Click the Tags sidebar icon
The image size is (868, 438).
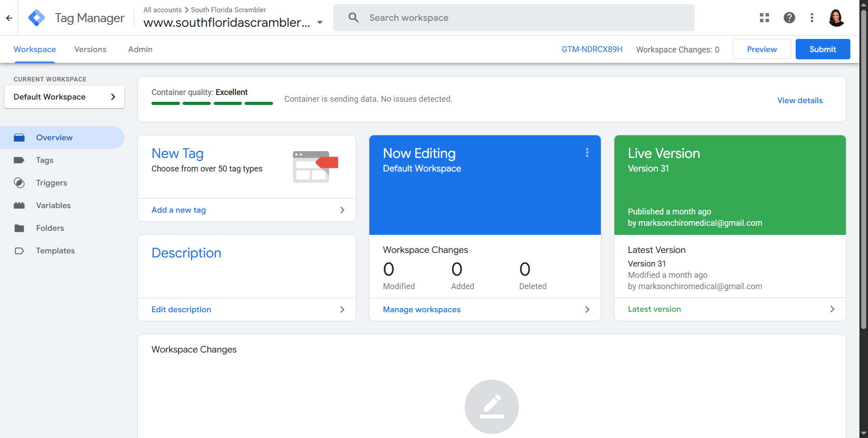(19, 160)
